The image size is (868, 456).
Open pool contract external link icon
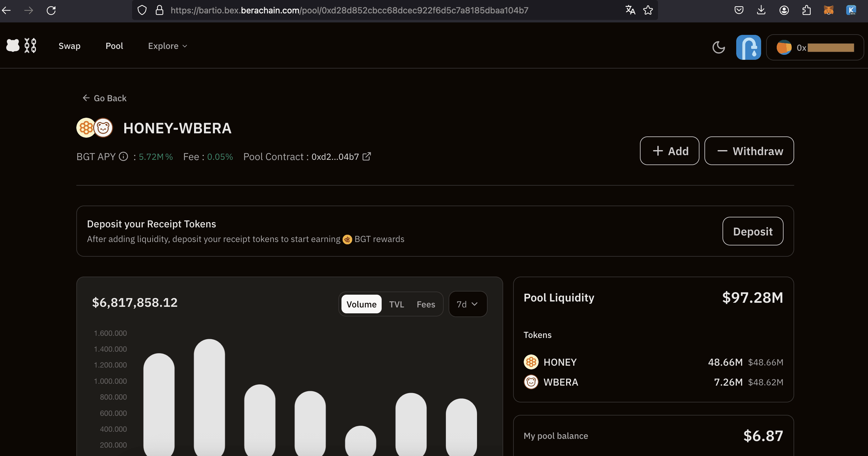pos(367,157)
